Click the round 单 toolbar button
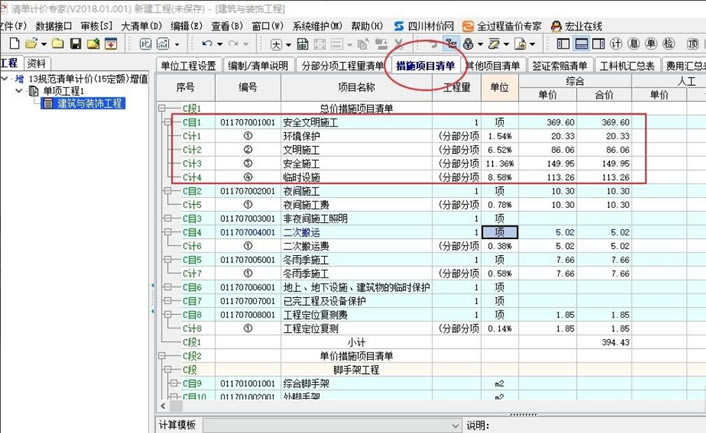Screen dimensions: 706x433 [x=651, y=44]
